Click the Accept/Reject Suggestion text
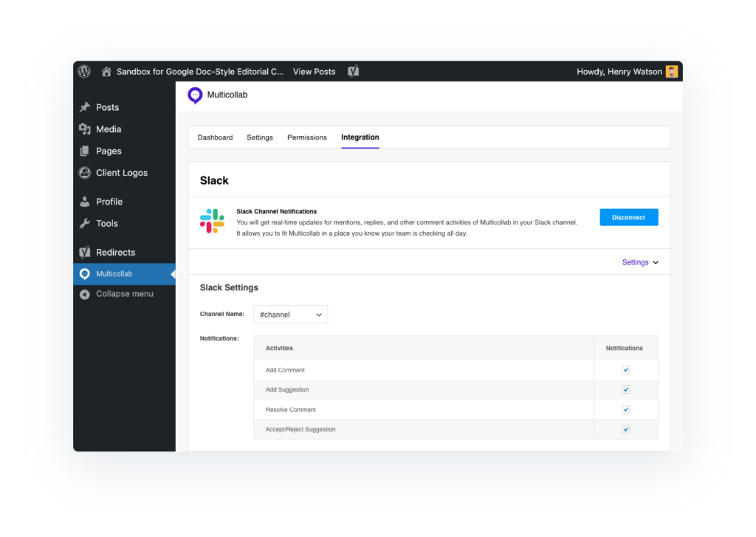Image resolution: width=756 pixels, height=537 pixels. 300,429
